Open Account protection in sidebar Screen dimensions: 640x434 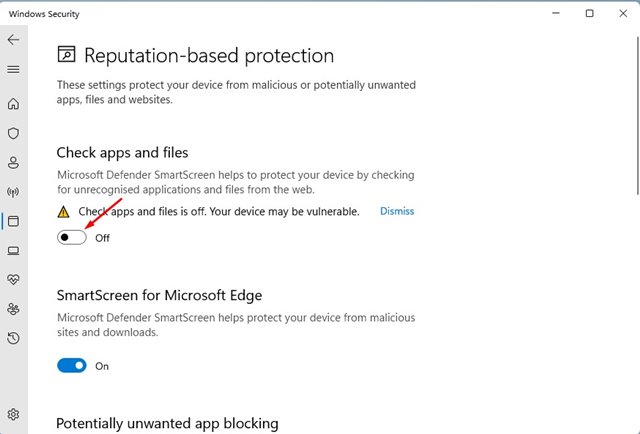13,162
